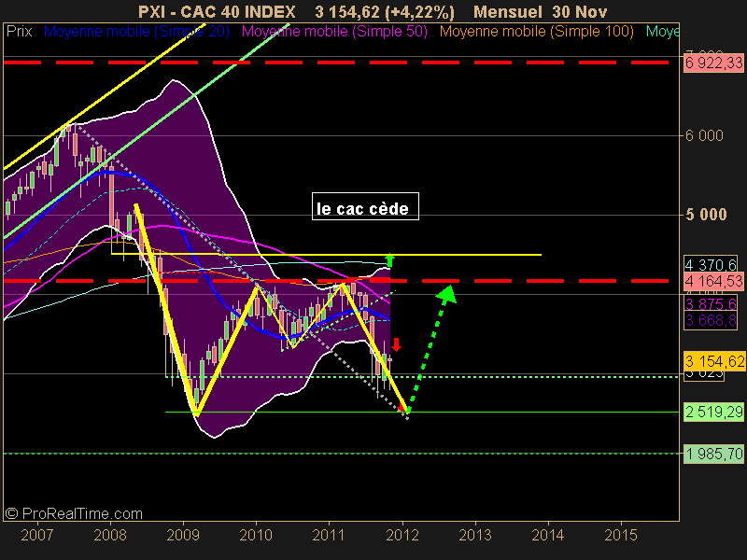The image size is (747, 560).
Task: Click the 2014 year on time axis
Action: coord(548,535)
